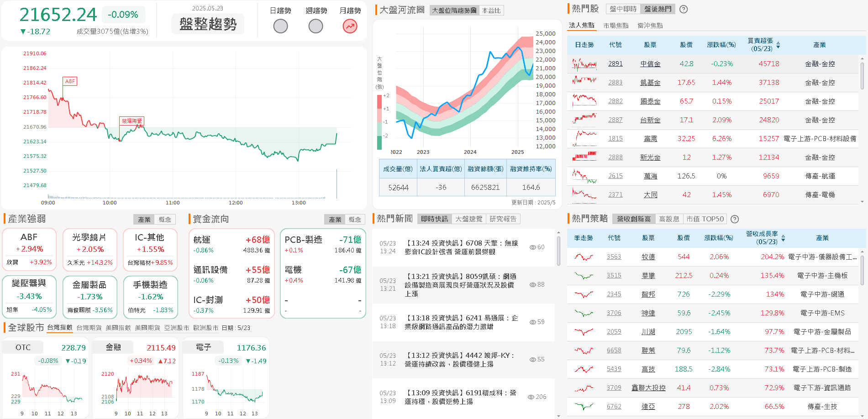The height and width of the screenshot is (419, 868).
Task: Switch 資金流向 panel to 產業
Action: coord(335,220)
